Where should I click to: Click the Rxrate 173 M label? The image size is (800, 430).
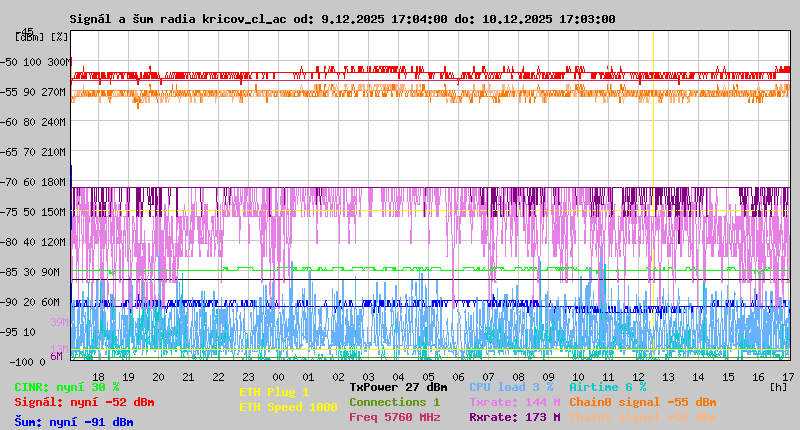(514, 417)
